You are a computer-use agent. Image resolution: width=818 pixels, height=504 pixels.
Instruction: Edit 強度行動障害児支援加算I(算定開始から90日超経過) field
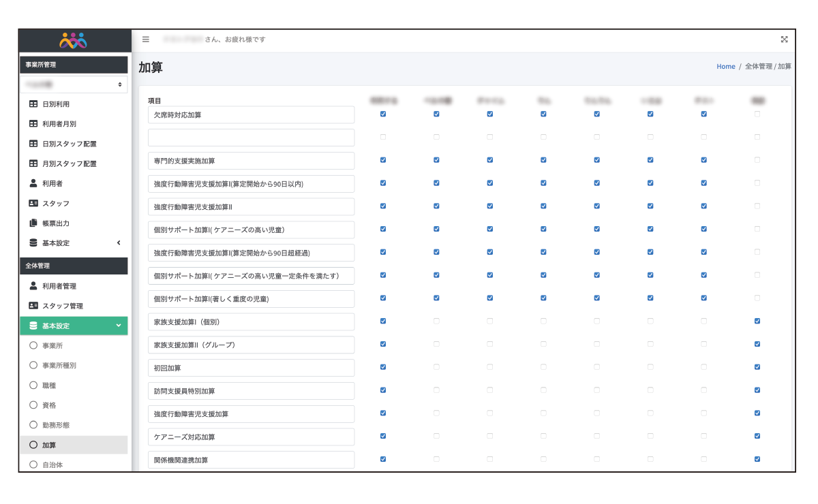click(x=252, y=253)
